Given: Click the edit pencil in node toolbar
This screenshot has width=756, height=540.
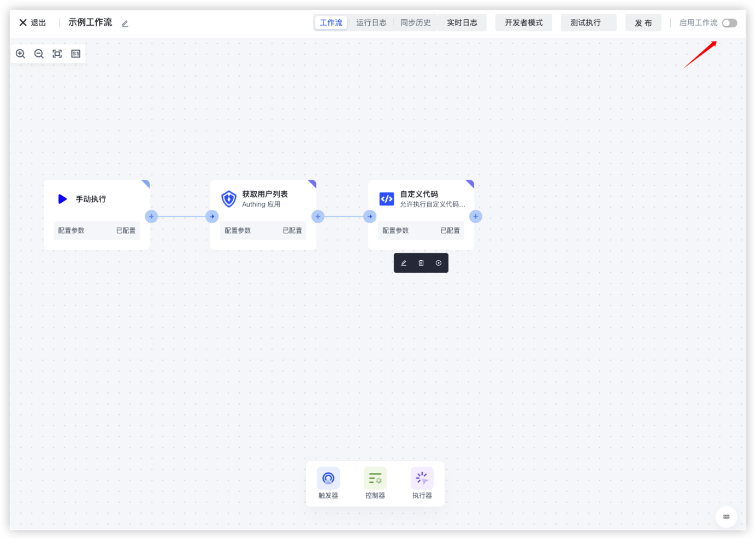Looking at the screenshot, I should 404,263.
